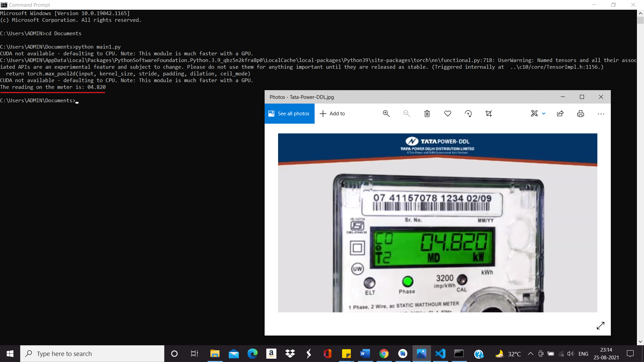Share the photo
This screenshot has height=362, width=644.
[560, 114]
